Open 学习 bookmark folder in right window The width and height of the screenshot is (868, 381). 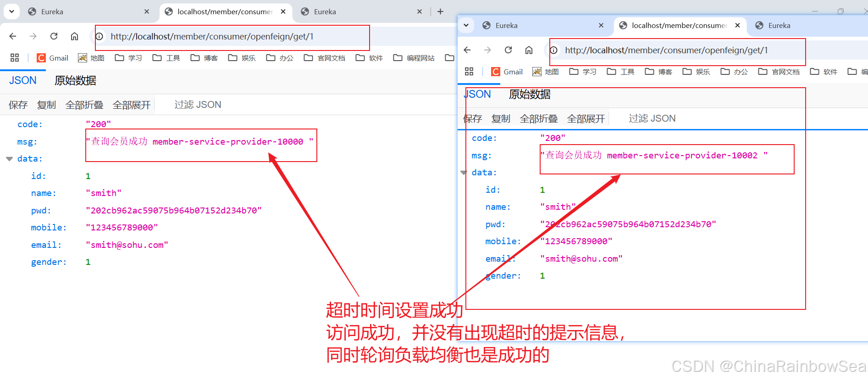click(583, 72)
